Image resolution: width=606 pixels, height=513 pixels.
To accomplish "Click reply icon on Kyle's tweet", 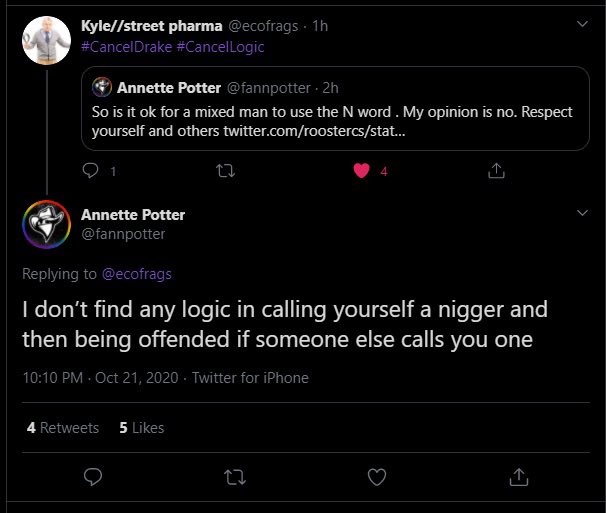I will (x=91, y=170).
